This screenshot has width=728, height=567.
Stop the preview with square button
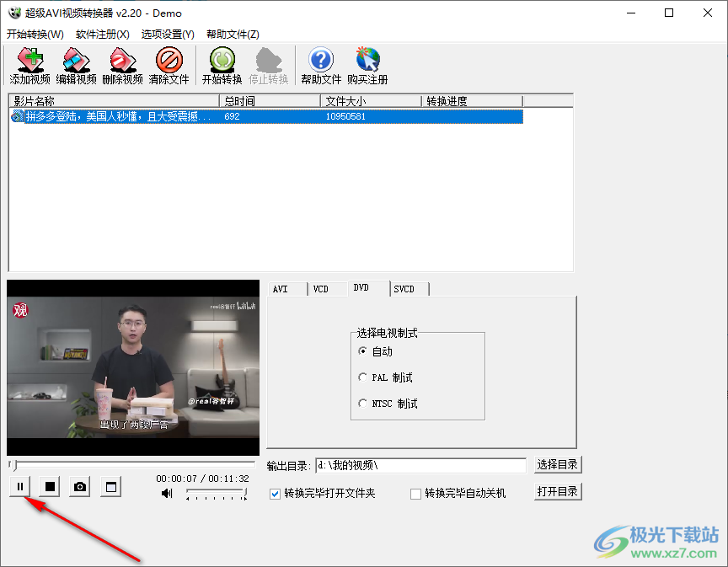50,487
